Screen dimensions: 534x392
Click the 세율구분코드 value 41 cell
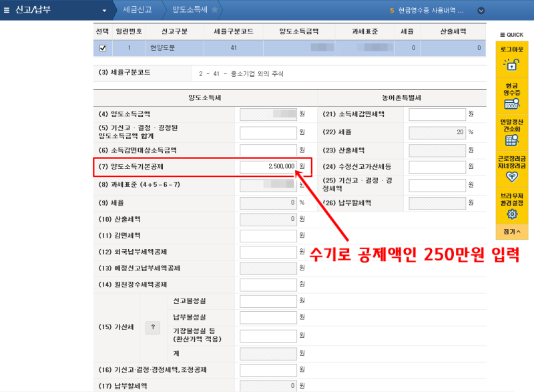(234, 48)
